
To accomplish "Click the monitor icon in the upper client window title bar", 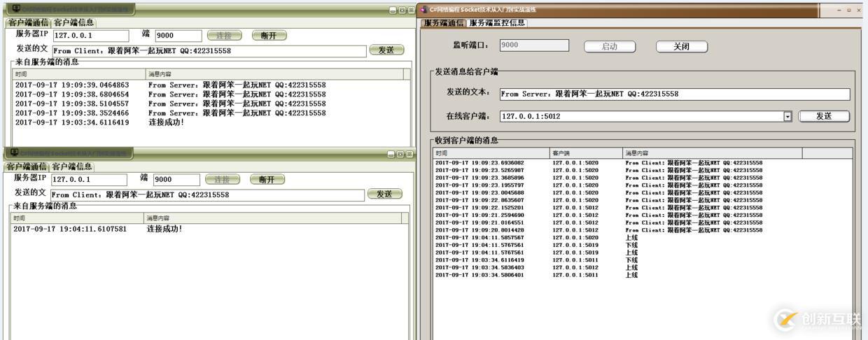I will click(x=16, y=9).
